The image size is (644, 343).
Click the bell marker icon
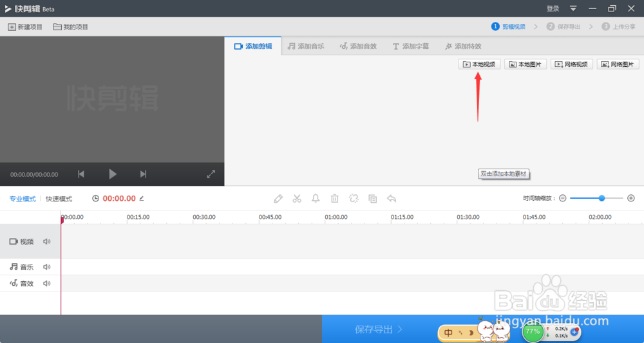pos(316,199)
